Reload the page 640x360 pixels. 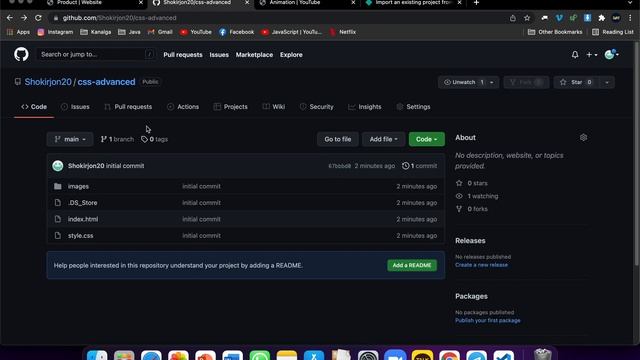(38, 18)
